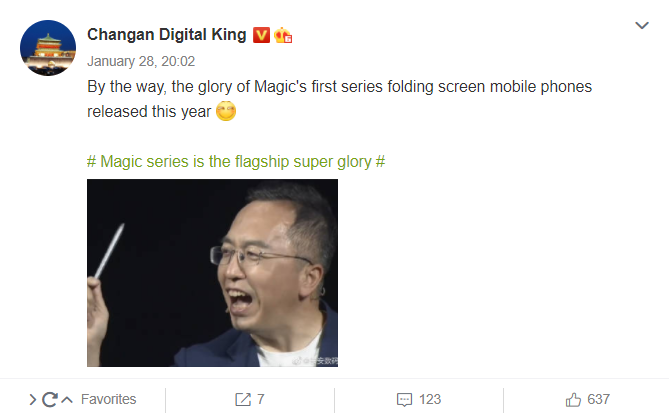
Task: Click the crown membership badge
Action: pos(283,35)
